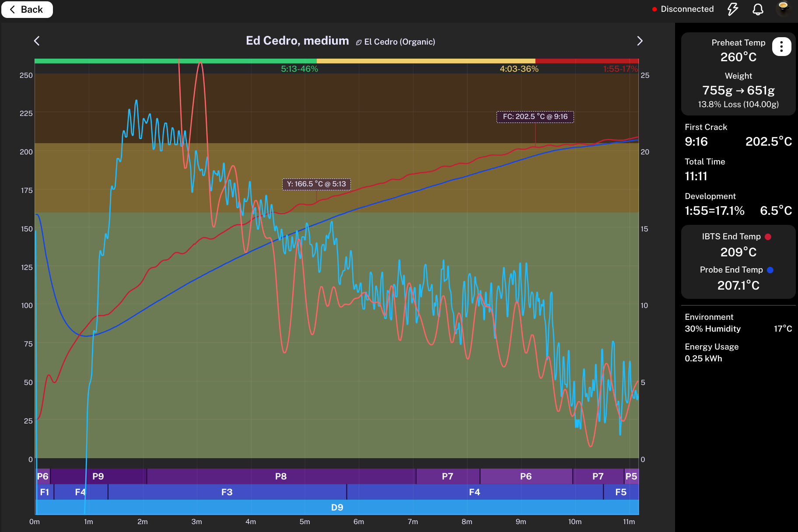Click the yellowing point annotation at 5:13
Viewport: 798px width, 532px height.
[x=316, y=184]
